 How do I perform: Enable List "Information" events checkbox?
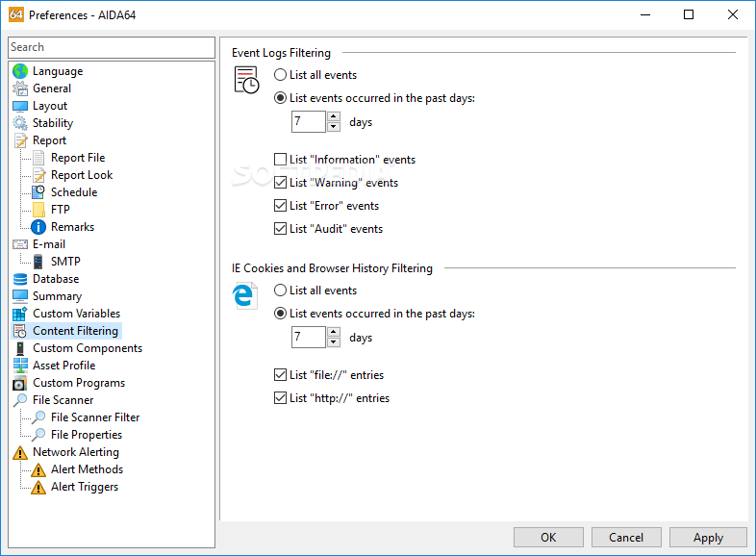click(280, 159)
